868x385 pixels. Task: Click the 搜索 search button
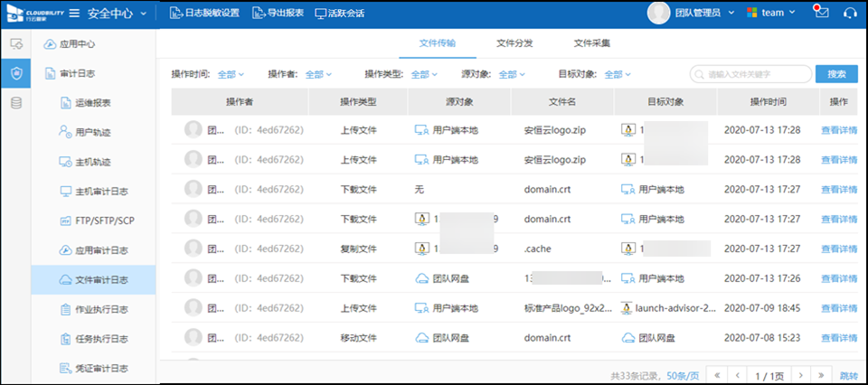tap(836, 74)
